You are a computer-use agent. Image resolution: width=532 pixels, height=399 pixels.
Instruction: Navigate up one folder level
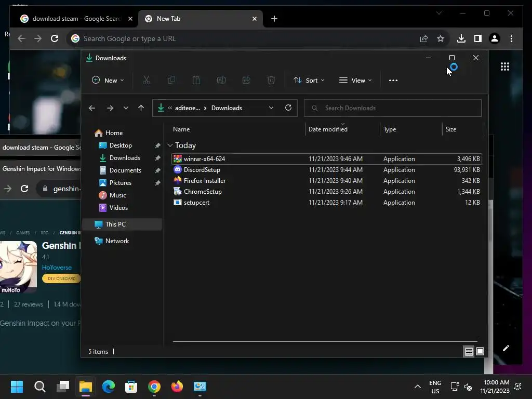(141, 108)
